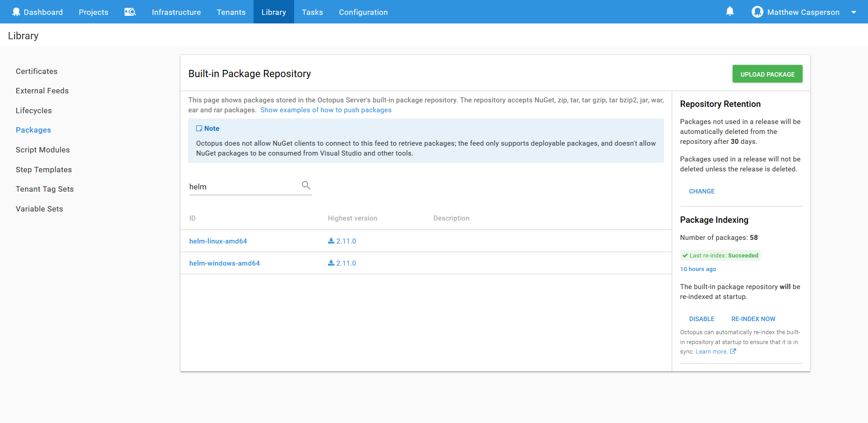Image resolution: width=868 pixels, height=423 pixels.
Task: Open the helm-linux-amd64 package
Action: click(218, 241)
